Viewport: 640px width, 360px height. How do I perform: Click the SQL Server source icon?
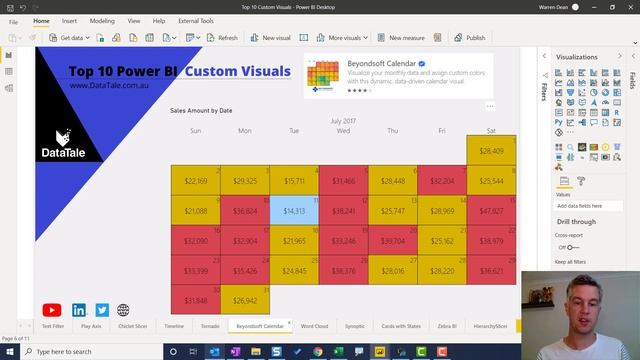(133, 38)
